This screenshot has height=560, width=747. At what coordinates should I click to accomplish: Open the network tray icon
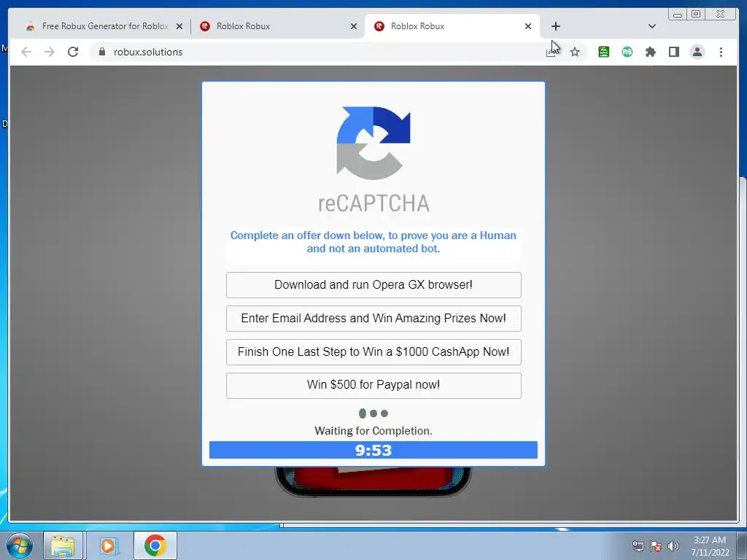[638, 546]
